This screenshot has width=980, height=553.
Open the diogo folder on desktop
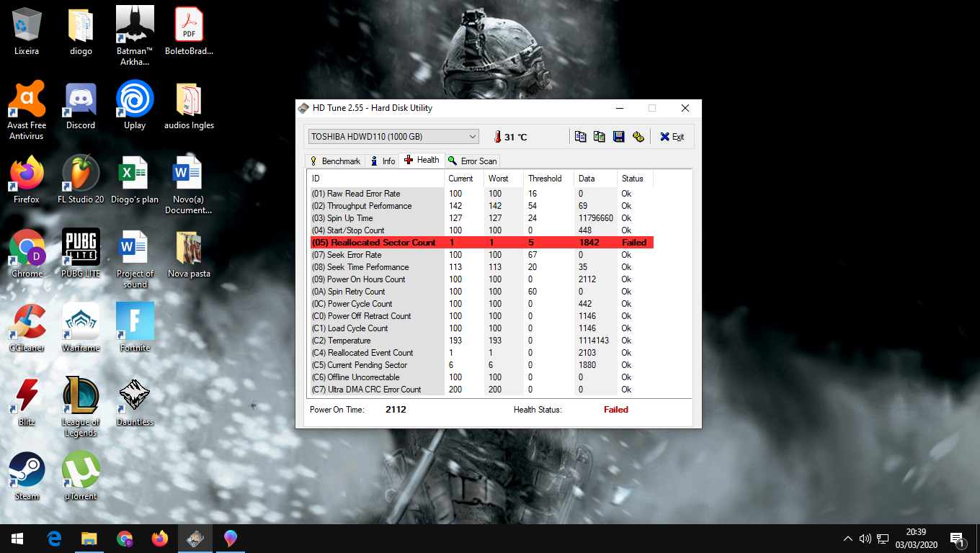[81, 32]
